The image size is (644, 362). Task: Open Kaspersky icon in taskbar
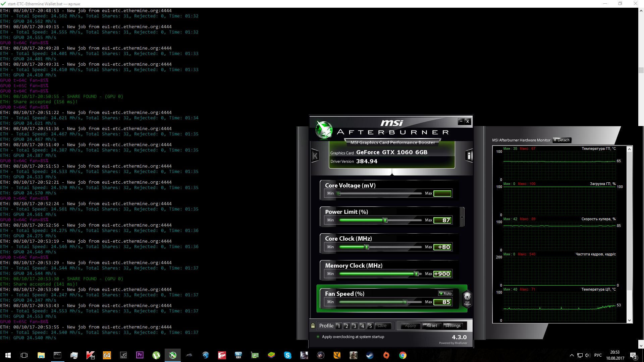pos(90,355)
